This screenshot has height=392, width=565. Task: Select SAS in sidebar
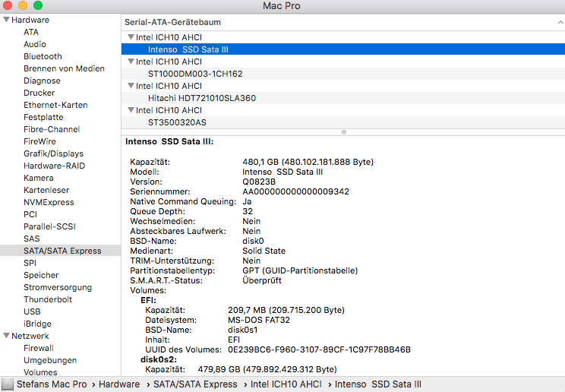pyautogui.click(x=32, y=239)
